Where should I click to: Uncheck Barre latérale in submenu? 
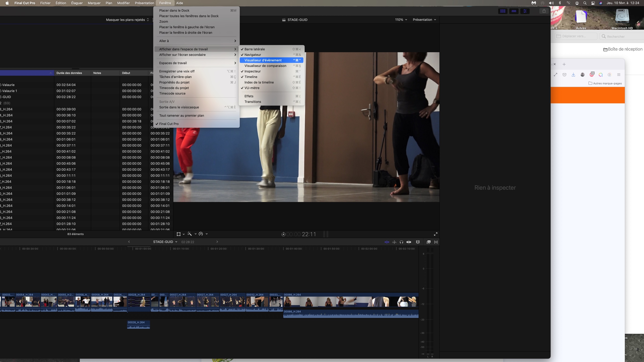pos(271,49)
